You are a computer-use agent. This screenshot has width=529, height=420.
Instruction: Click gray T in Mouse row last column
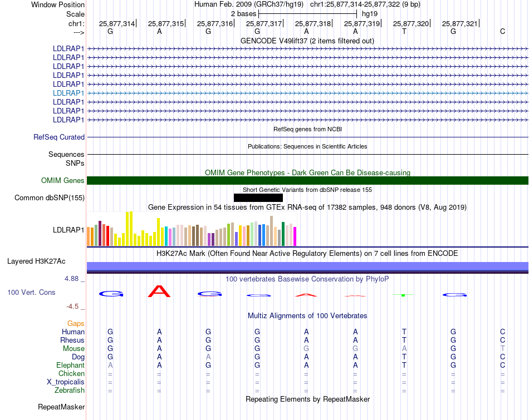click(x=502, y=349)
